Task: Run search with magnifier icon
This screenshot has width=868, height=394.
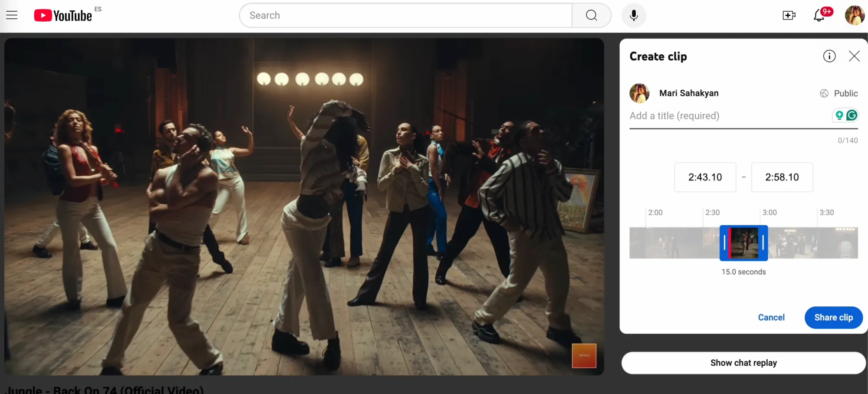Action: [591, 15]
